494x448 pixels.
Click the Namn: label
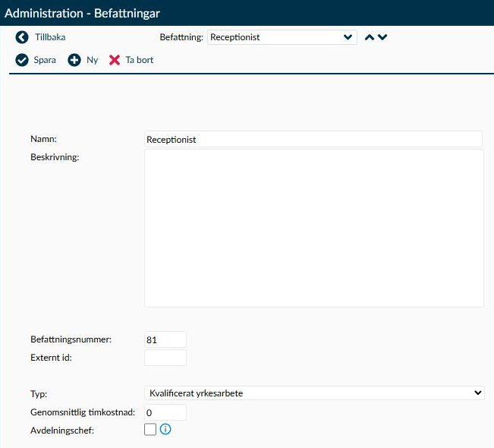click(x=43, y=139)
